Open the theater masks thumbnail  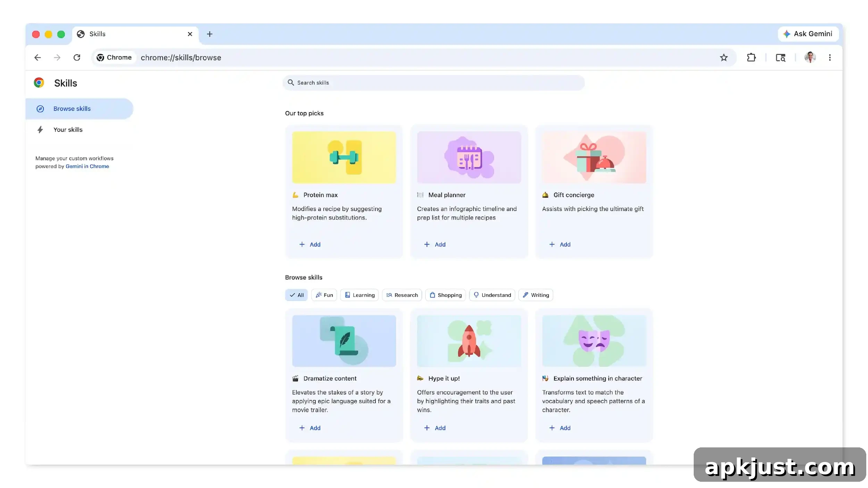click(594, 341)
